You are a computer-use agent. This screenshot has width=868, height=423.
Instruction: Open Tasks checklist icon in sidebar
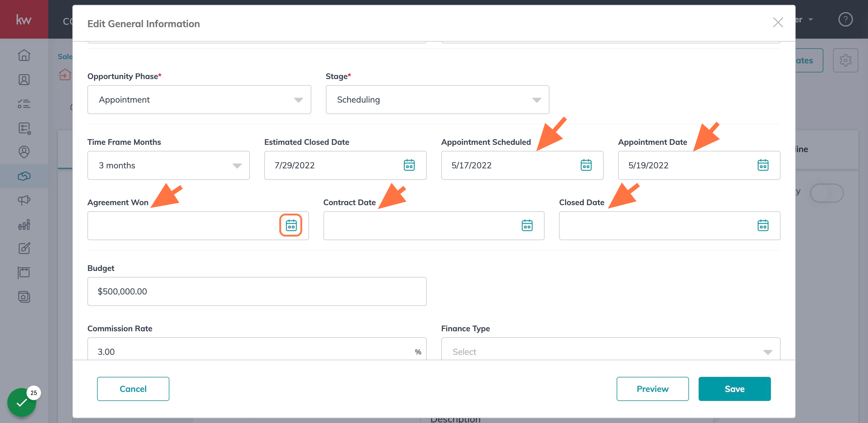point(24,104)
